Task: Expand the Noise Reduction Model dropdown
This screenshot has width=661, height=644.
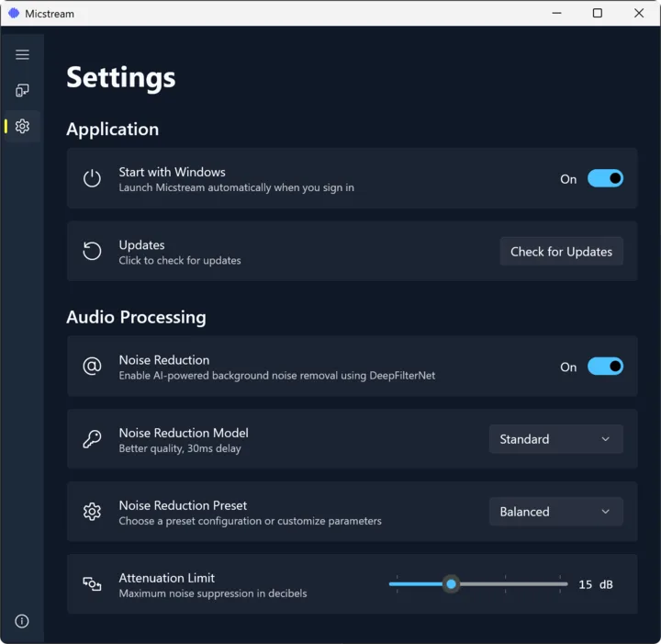Action: pyautogui.click(x=556, y=439)
